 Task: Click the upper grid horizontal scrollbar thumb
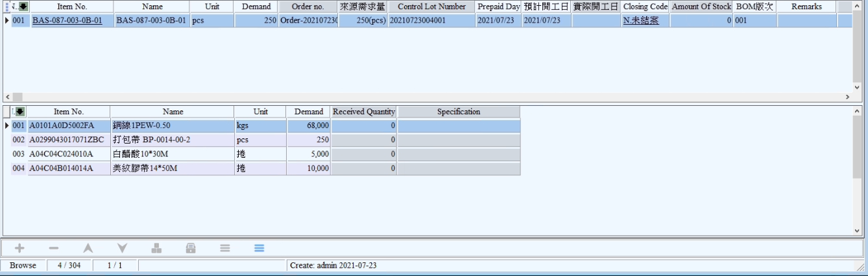click(18, 96)
